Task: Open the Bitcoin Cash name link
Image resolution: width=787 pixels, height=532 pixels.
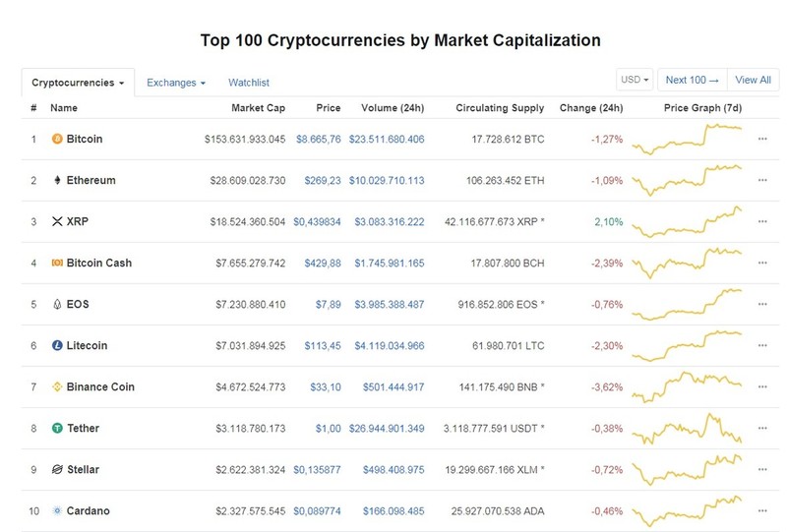Action: coord(99,263)
